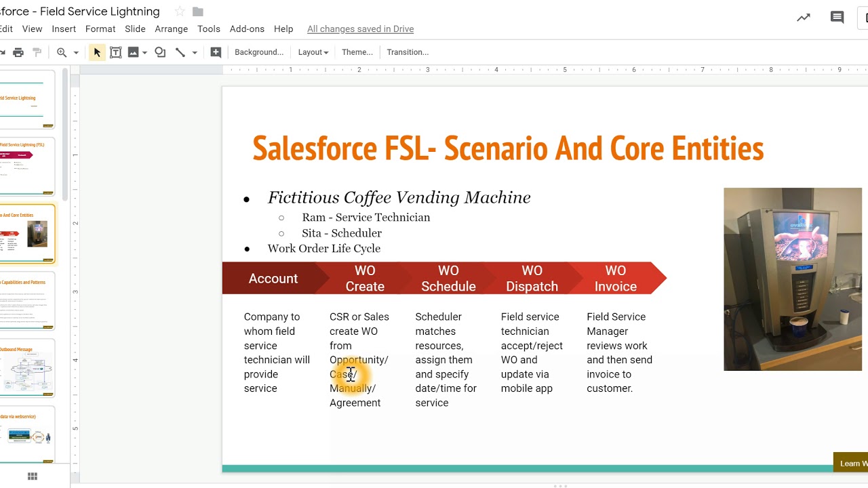868x488 pixels.
Task: Open the Add-ons menu
Action: tap(247, 29)
